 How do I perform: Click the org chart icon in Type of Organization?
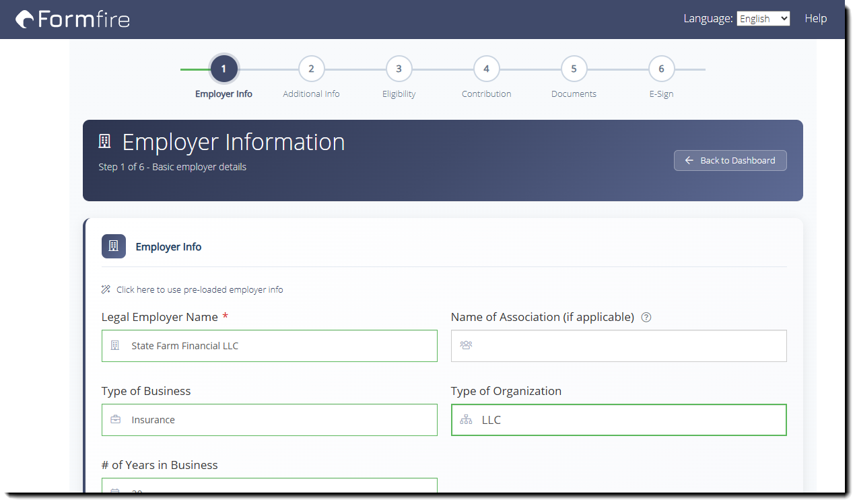pos(466,420)
